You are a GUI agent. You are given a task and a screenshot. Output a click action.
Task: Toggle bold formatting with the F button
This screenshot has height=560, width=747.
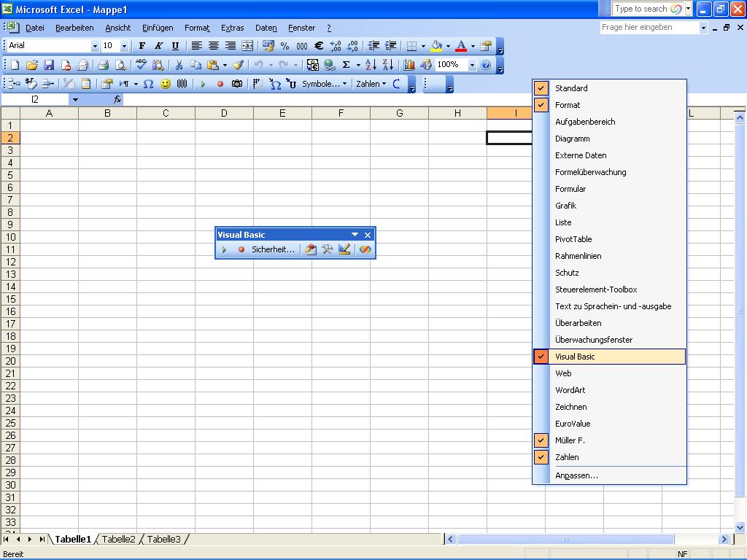(142, 46)
